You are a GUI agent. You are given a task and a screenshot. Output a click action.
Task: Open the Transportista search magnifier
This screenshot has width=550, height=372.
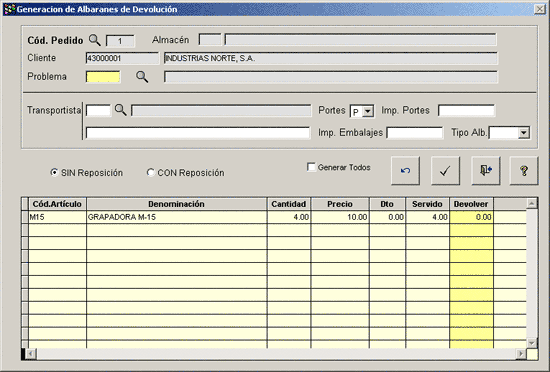point(120,110)
